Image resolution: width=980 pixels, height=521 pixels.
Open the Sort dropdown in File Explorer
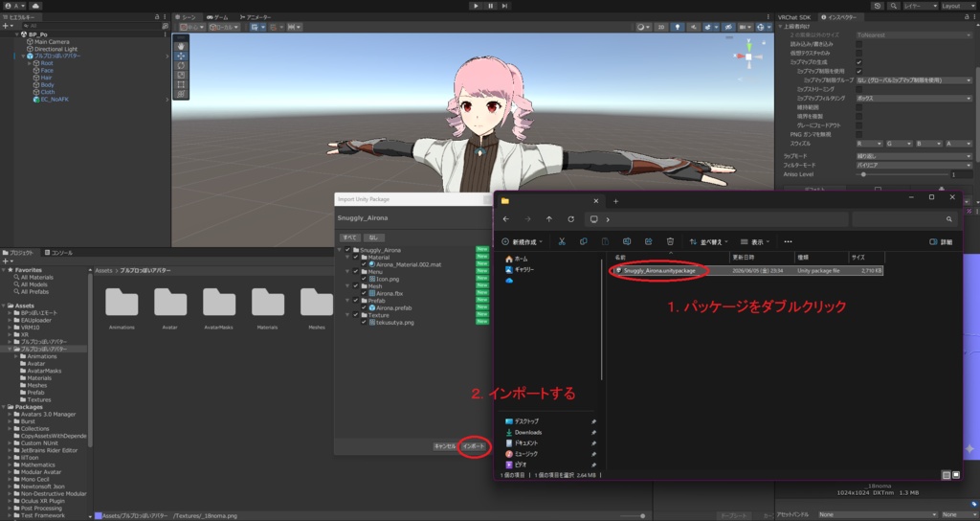709,241
